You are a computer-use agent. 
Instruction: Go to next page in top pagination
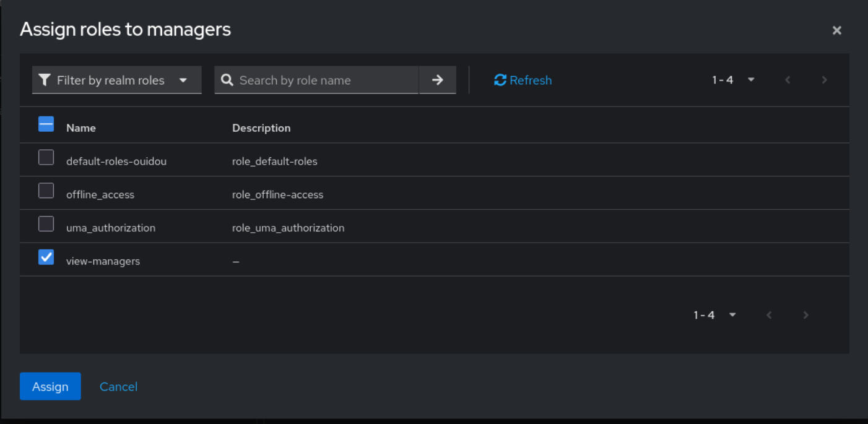[824, 80]
